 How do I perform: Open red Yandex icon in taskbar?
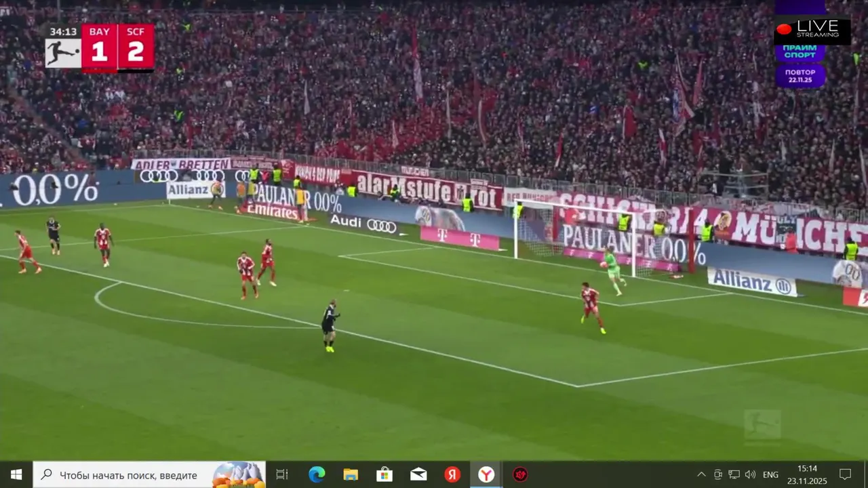452,474
